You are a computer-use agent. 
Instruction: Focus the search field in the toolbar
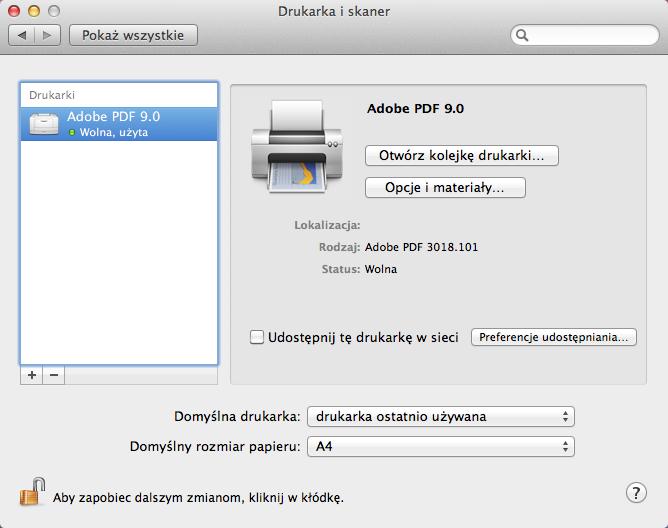click(585, 35)
